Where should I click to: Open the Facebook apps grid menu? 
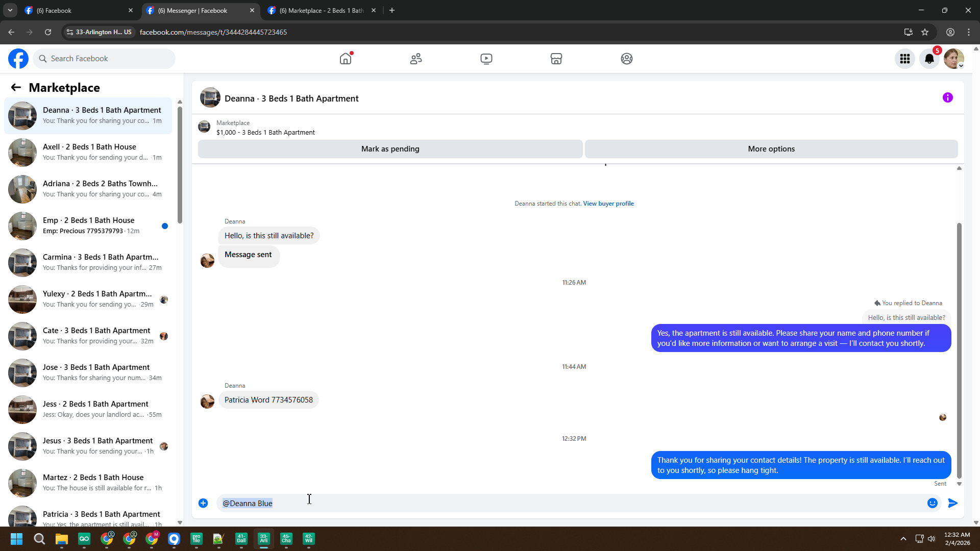[905, 59]
